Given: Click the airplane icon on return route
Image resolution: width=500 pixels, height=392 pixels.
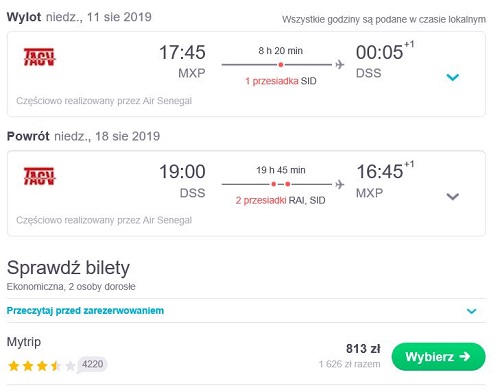Looking at the screenshot, I should pos(339,184).
